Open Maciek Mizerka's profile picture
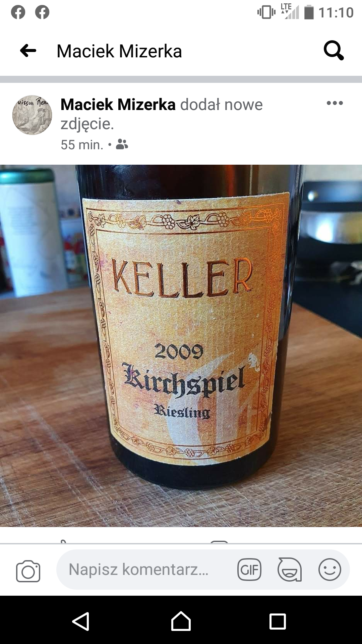 32,115
